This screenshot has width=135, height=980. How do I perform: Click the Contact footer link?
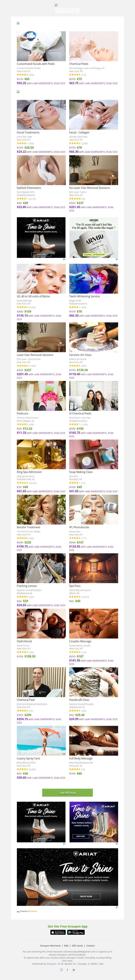click(x=90, y=945)
